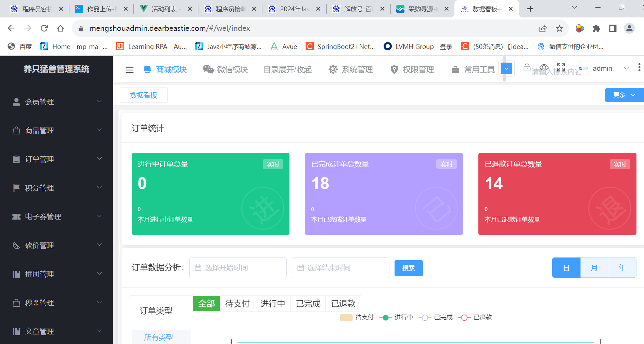Image resolution: width=644 pixels, height=344 pixels.
Task: Click the 商品管理 shopping bag icon
Action: (x=16, y=130)
